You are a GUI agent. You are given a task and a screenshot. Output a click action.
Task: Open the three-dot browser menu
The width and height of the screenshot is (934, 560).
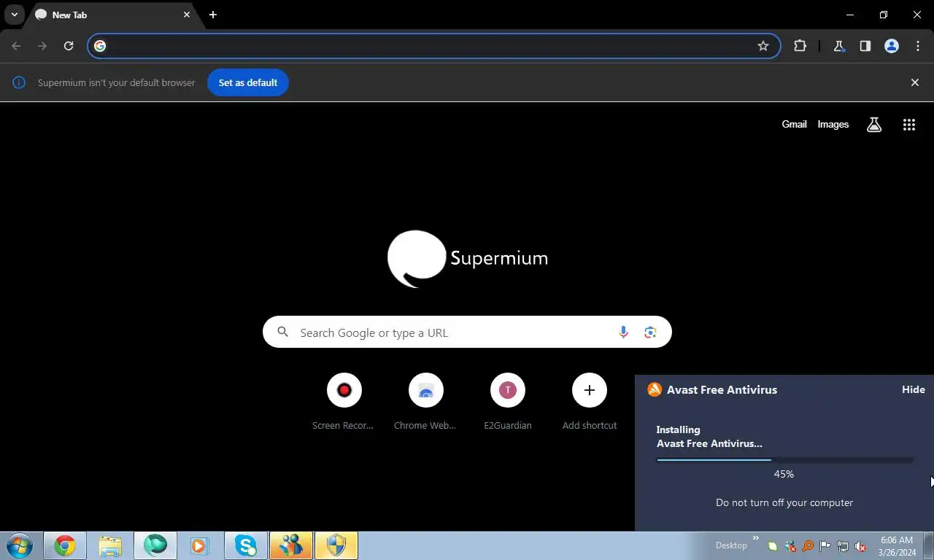918,46
